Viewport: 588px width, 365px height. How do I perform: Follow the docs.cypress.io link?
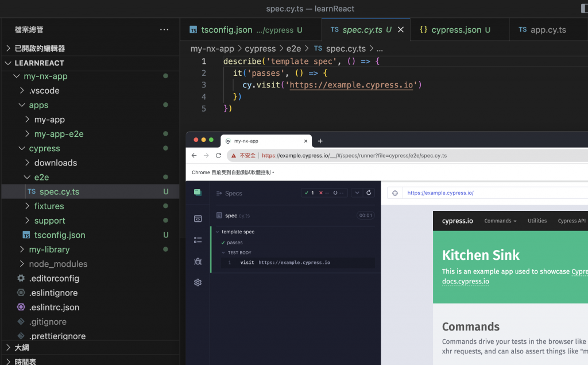tap(465, 281)
